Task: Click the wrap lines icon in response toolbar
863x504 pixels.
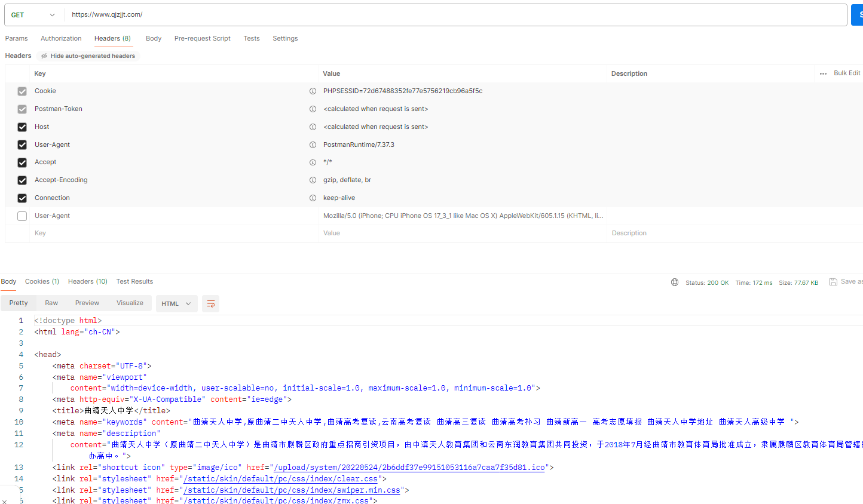Action: (210, 304)
